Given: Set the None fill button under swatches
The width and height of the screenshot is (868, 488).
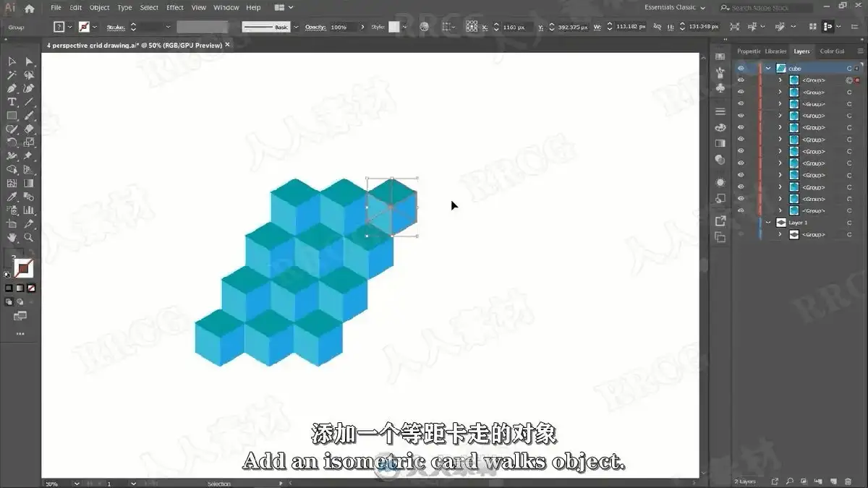Looking at the screenshot, I should coord(31,288).
